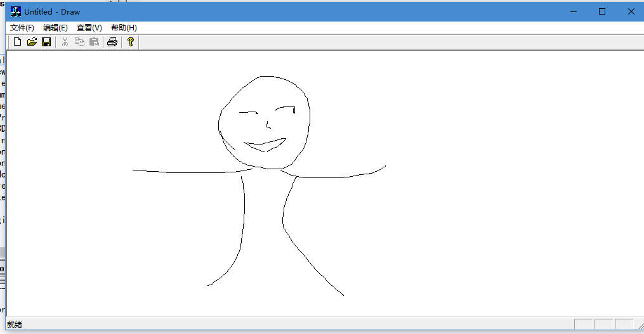644x334 pixels.
Task: Open the 查看(V) menu
Action: (89, 28)
